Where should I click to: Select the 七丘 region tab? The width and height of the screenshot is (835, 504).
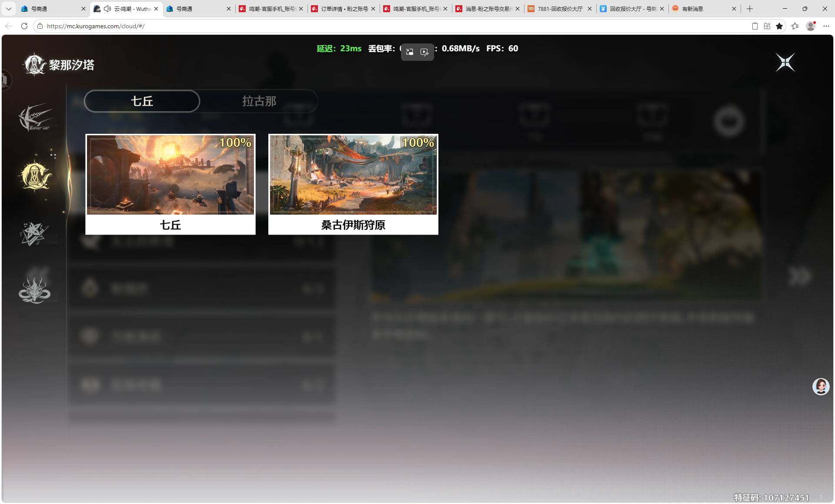point(142,101)
